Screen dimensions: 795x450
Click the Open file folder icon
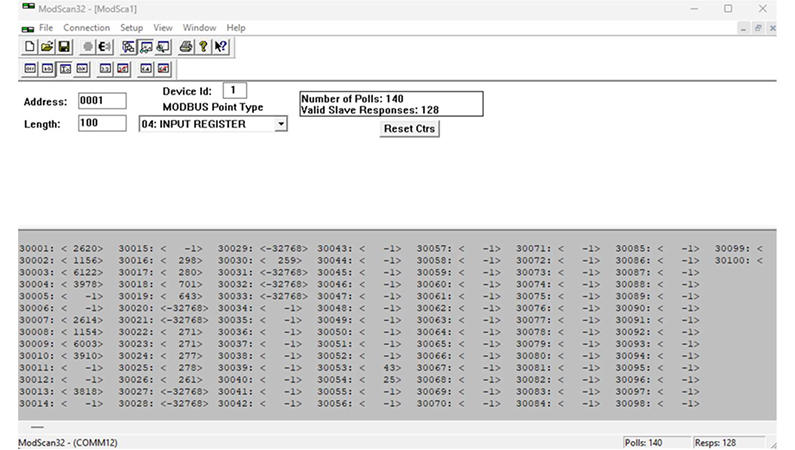coord(46,46)
